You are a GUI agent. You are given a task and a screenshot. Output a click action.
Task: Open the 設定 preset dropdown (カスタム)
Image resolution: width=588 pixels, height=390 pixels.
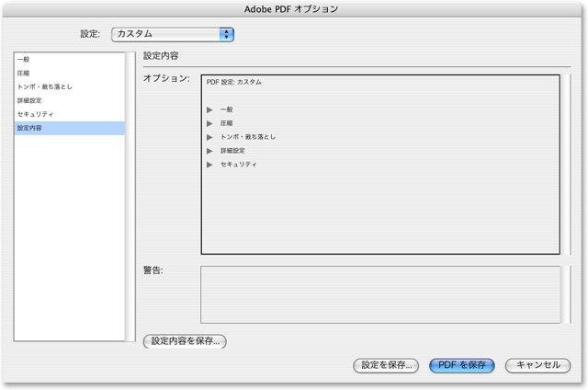pyautogui.click(x=172, y=34)
